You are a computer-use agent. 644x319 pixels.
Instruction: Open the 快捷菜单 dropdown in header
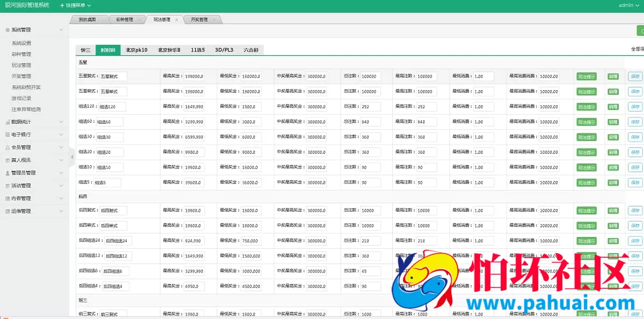pyautogui.click(x=75, y=5)
